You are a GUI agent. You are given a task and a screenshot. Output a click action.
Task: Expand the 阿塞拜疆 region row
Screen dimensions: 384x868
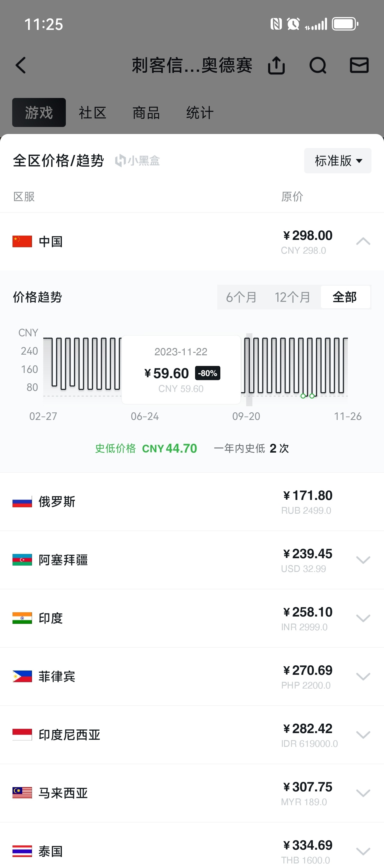pyautogui.click(x=363, y=560)
